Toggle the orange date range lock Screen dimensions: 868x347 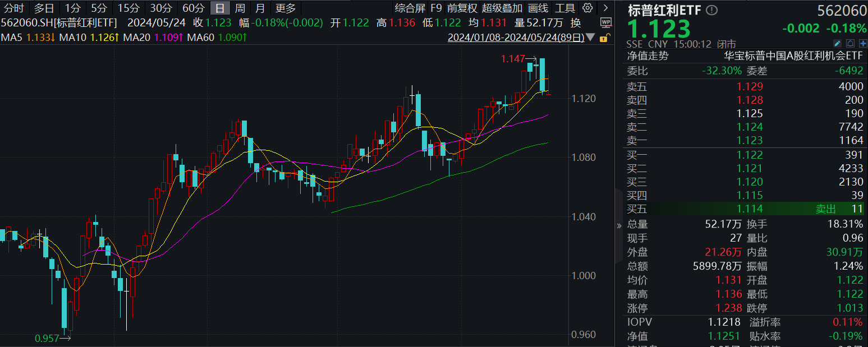604,38
